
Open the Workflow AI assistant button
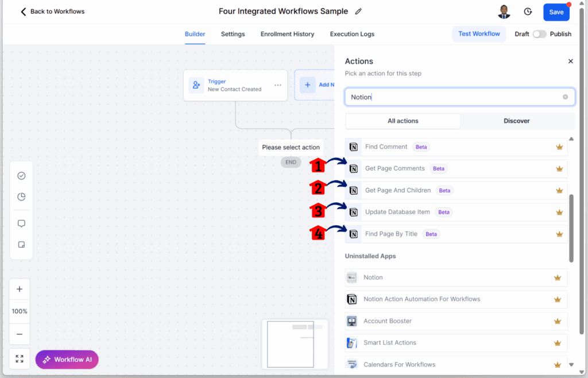pos(67,359)
